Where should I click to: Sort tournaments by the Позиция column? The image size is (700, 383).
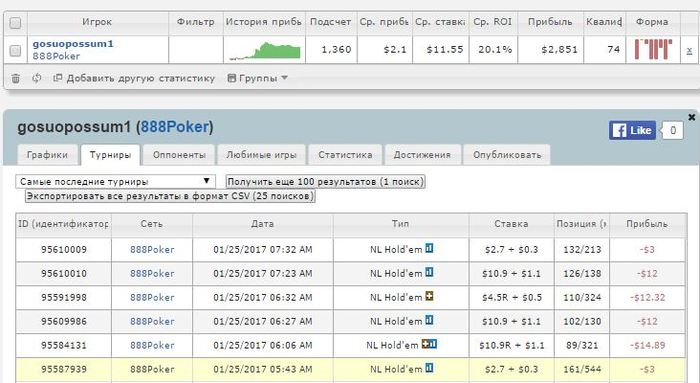coord(582,224)
